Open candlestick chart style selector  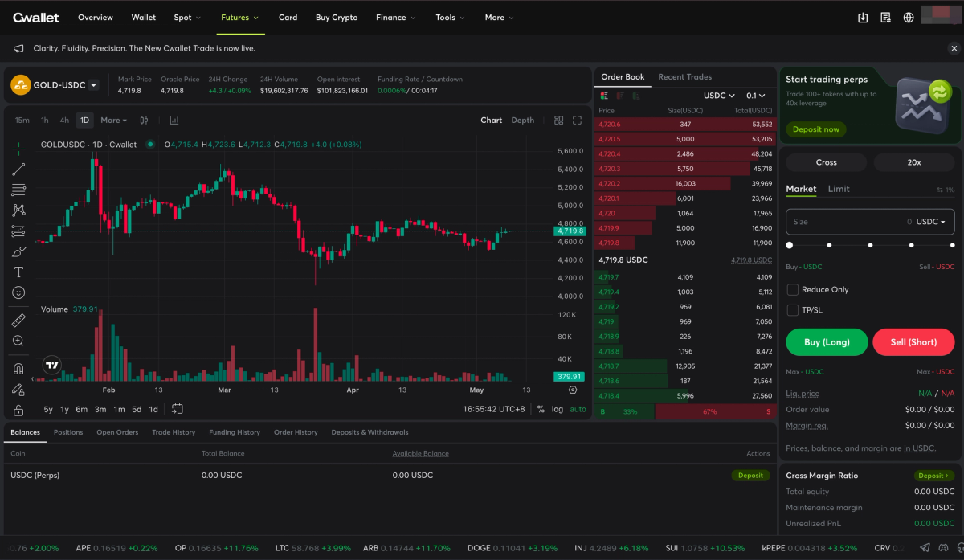tap(144, 121)
